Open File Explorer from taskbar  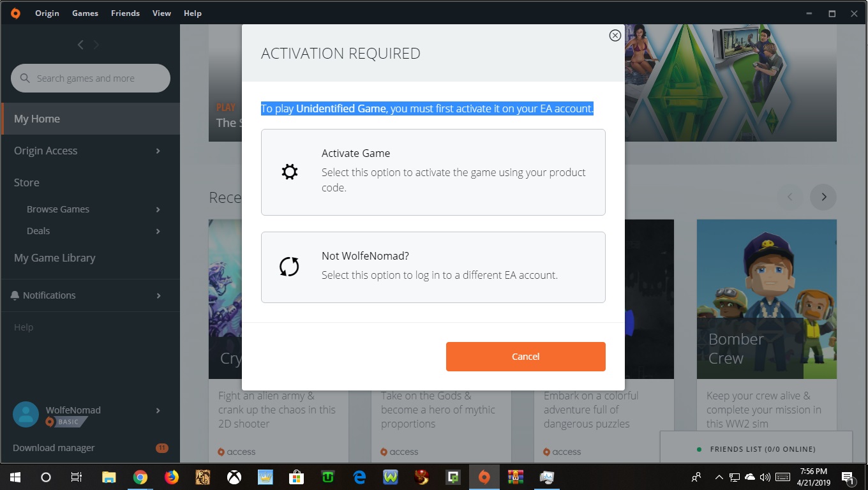(109, 477)
